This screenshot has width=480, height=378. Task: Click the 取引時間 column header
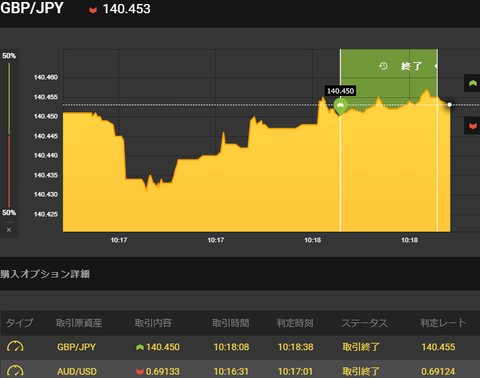pyautogui.click(x=231, y=323)
